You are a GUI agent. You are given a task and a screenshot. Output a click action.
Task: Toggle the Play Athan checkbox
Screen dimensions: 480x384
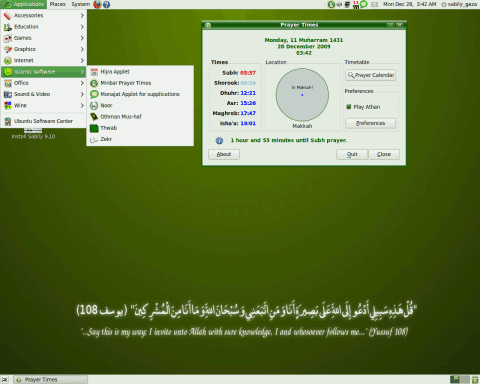(x=349, y=107)
